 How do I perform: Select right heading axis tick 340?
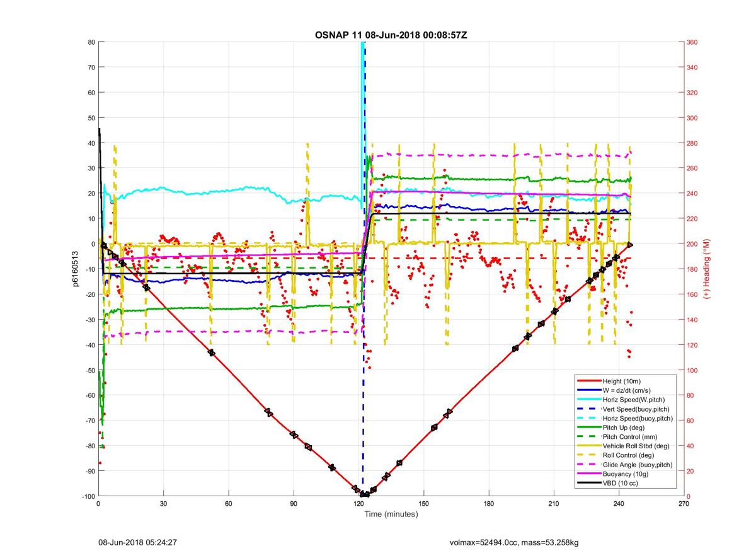pyautogui.click(x=692, y=67)
